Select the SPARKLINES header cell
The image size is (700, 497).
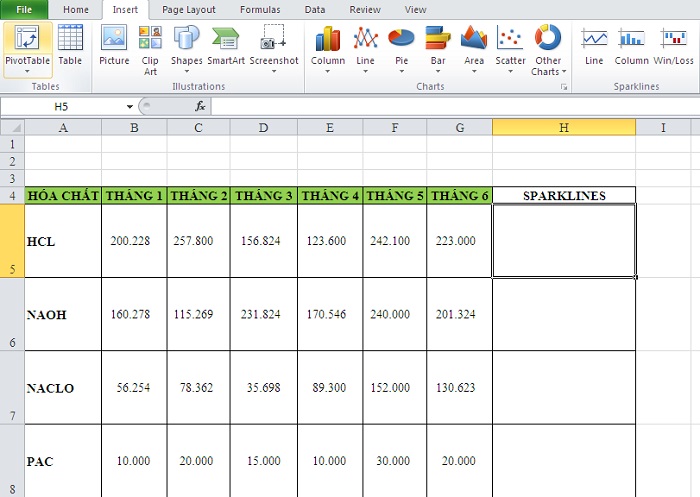point(564,196)
